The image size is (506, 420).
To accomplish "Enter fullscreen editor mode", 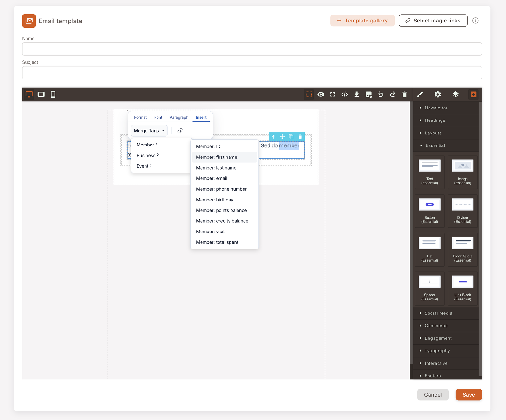I will tap(333, 94).
